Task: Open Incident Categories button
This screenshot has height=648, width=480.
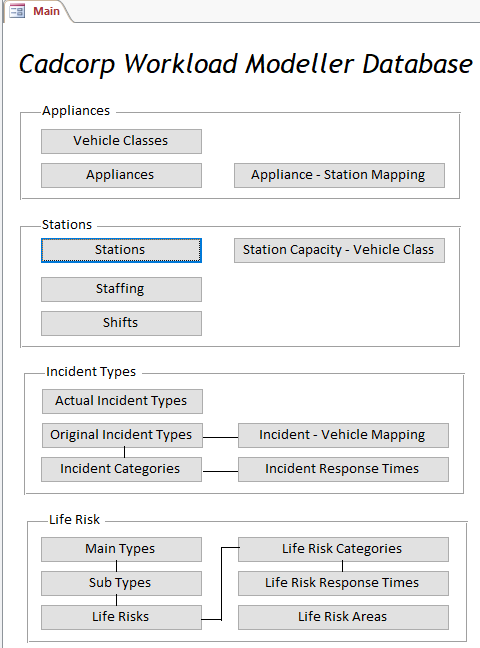Action: coord(121,469)
